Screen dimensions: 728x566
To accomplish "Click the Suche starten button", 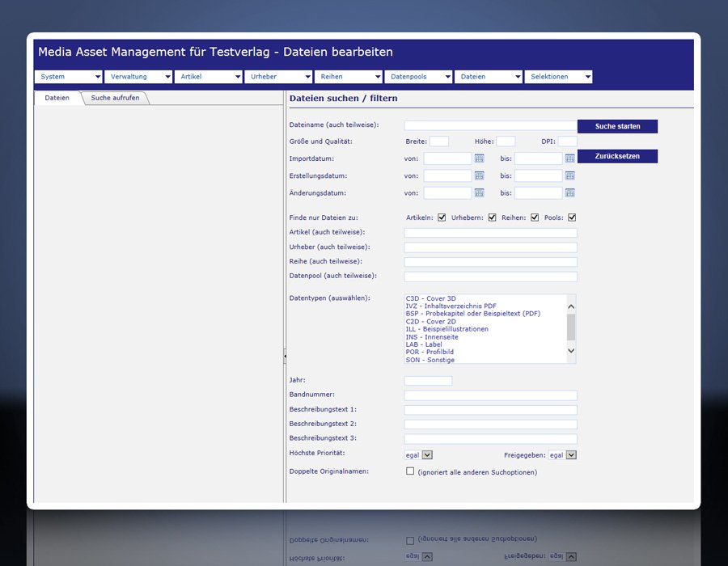I will point(617,126).
